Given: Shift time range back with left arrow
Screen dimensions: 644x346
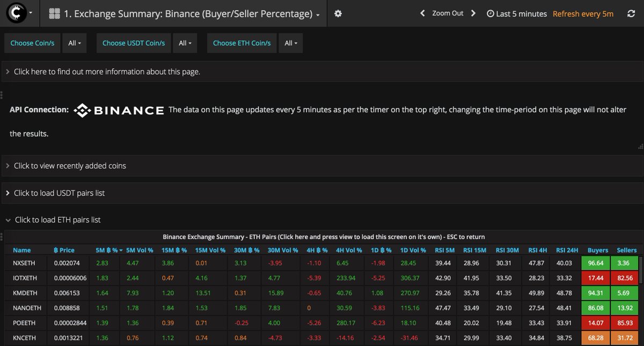Looking at the screenshot, I should 422,13.
